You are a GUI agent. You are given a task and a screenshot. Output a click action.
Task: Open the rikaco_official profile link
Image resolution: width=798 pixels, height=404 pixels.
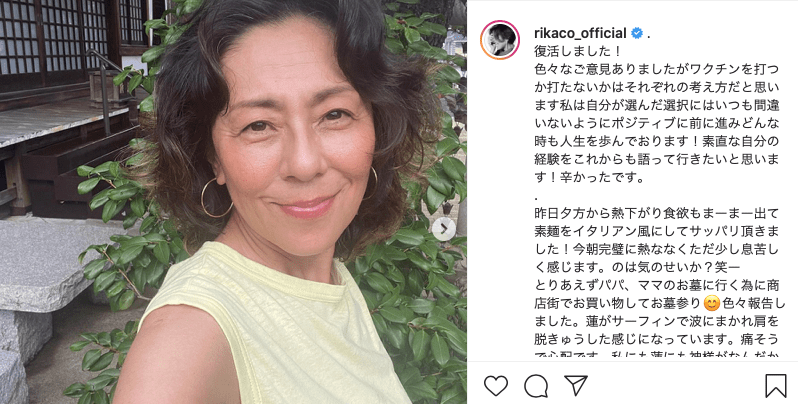580,34
